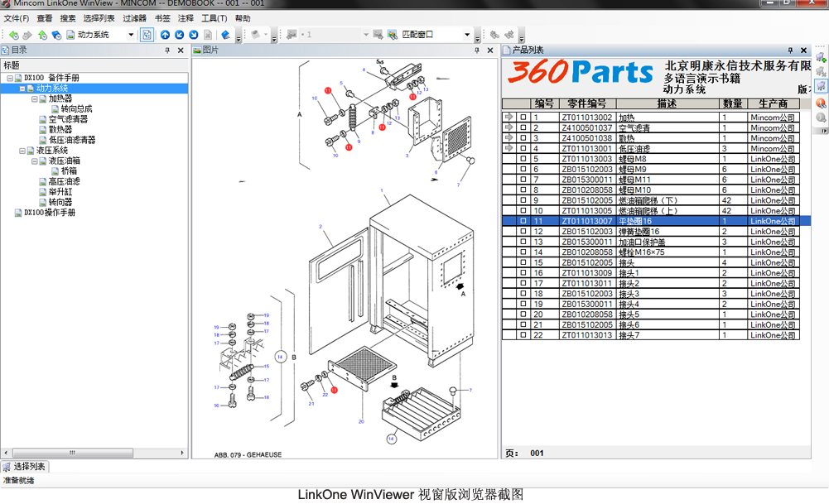Click the 目录 panel scrollbar right arrow
829x504 pixels.
click(182, 453)
